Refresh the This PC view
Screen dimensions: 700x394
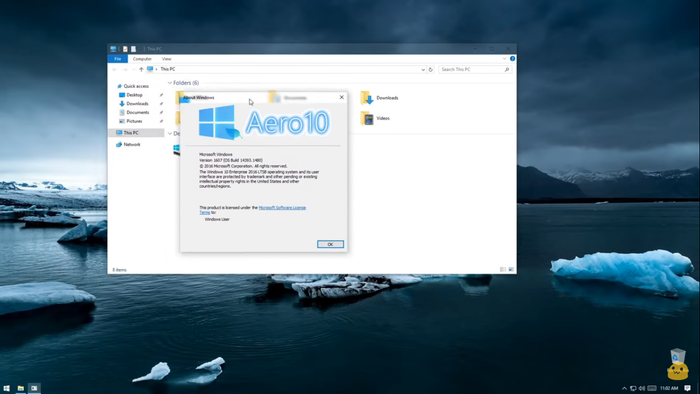(430, 70)
